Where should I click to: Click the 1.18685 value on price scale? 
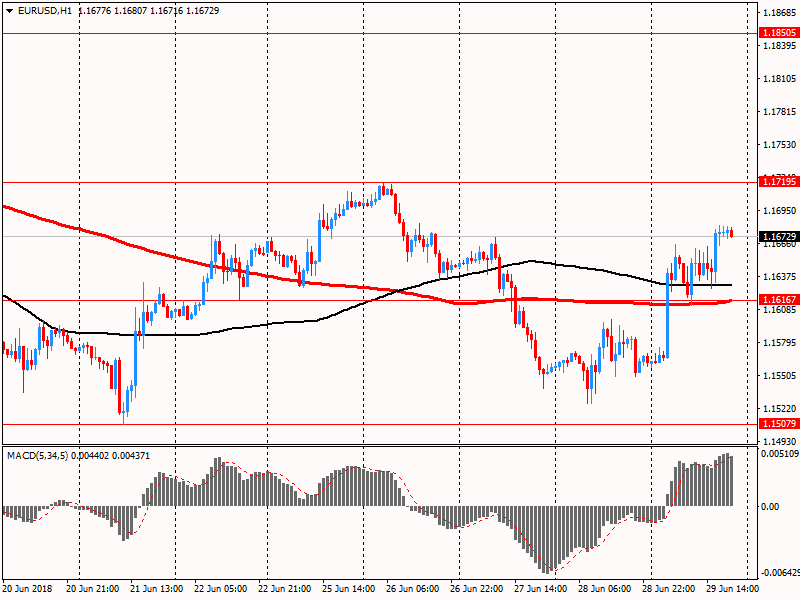(780, 13)
